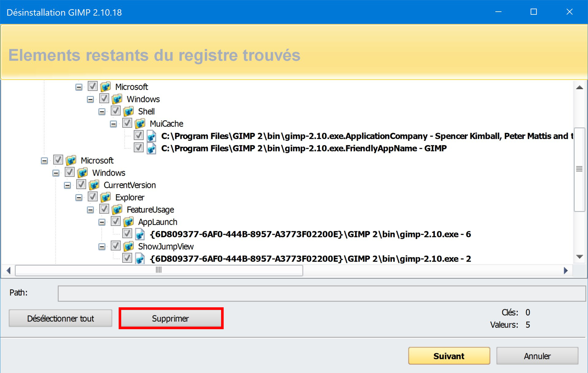Select the FriendlyAppName - GIMP registry entry
Viewport: 588px width, 373px height.
[304, 148]
